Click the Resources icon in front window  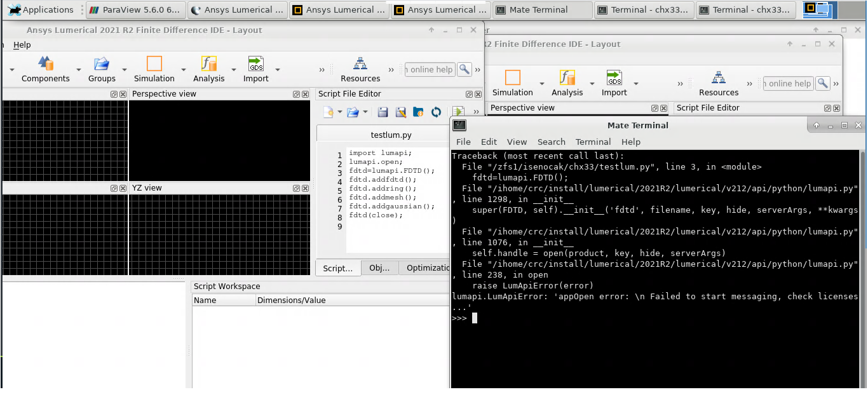360,64
